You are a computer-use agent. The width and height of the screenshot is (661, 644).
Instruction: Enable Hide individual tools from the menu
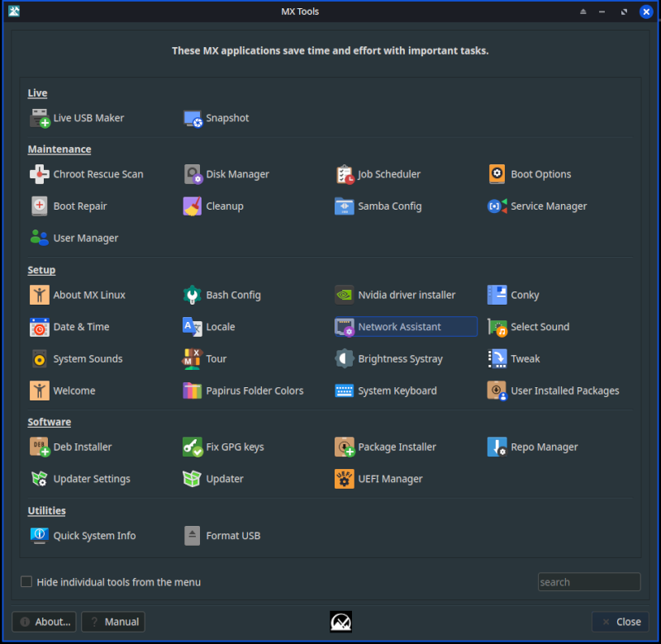(x=26, y=582)
